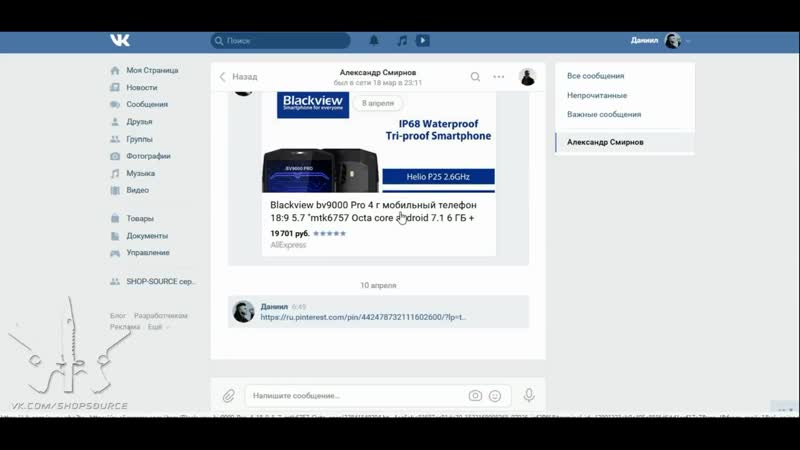Open Управление in sidebar
Screen dimensions: 800x450
click(148, 253)
